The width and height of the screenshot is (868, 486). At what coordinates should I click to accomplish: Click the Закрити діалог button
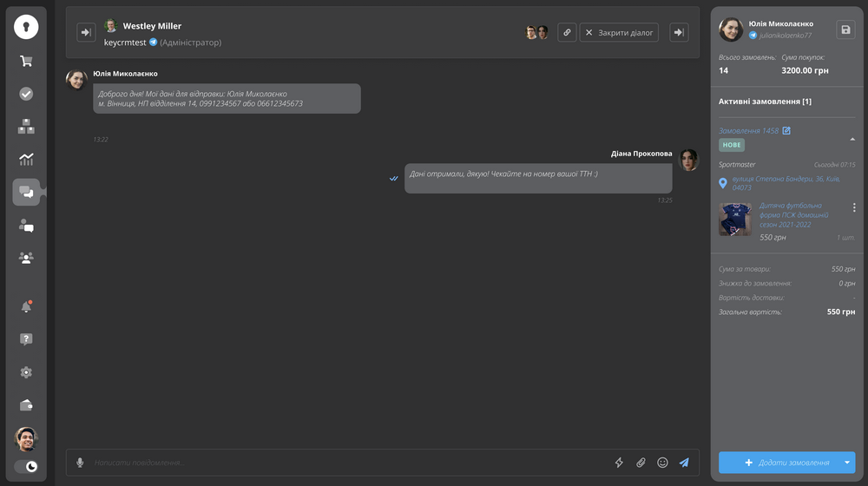pyautogui.click(x=619, y=32)
